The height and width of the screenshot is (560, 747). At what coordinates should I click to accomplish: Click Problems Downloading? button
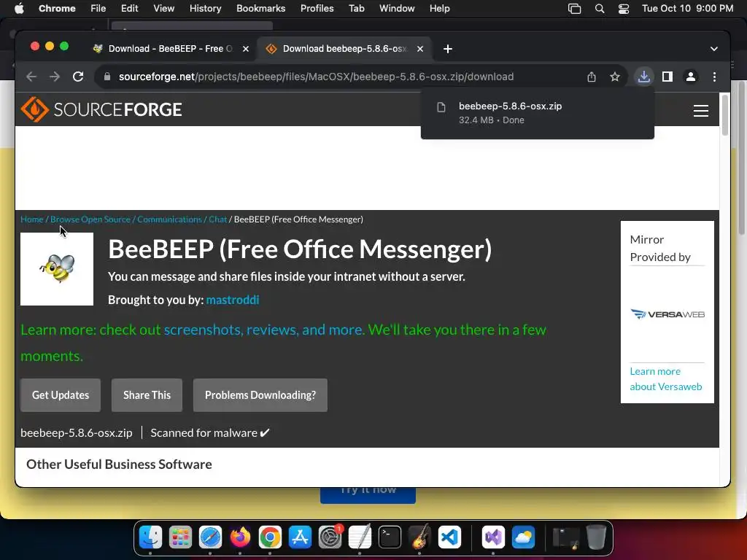[x=260, y=395]
